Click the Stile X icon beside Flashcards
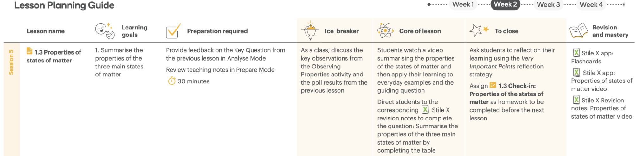 [576, 53]
